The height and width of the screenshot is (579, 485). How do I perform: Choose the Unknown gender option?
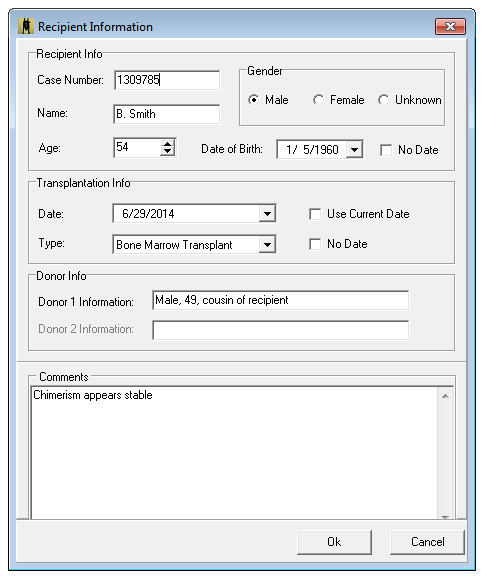[x=383, y=100]
